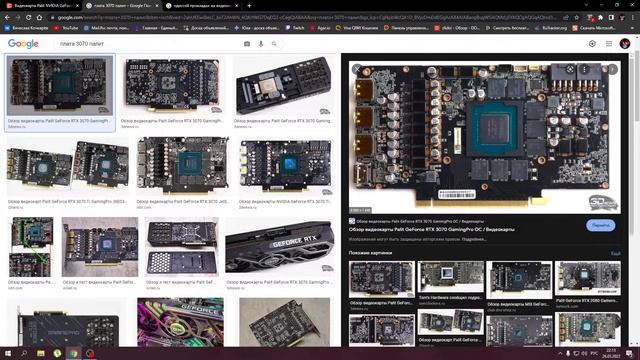
Task: Open Chrome from the taskbar
Action: [73, 353]
